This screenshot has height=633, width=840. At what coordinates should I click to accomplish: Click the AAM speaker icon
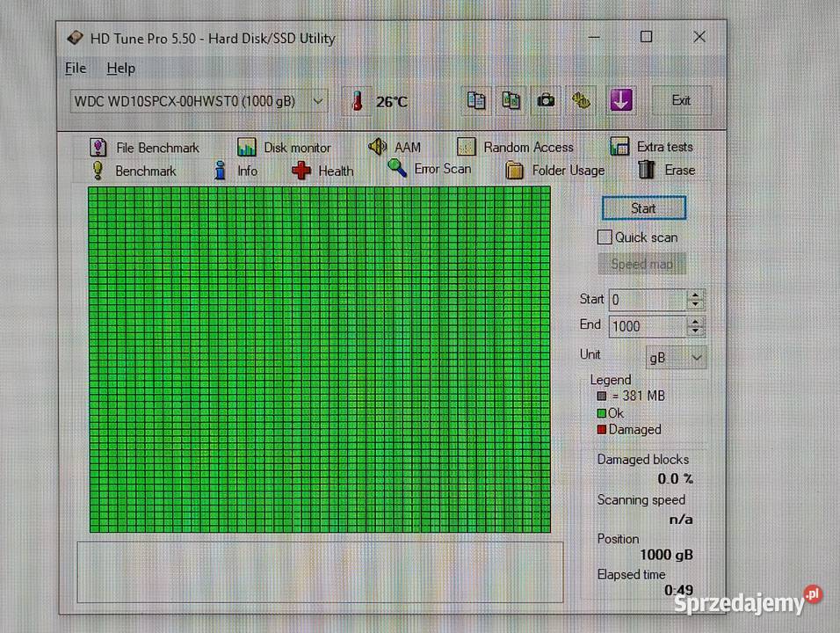pos(378,146)
